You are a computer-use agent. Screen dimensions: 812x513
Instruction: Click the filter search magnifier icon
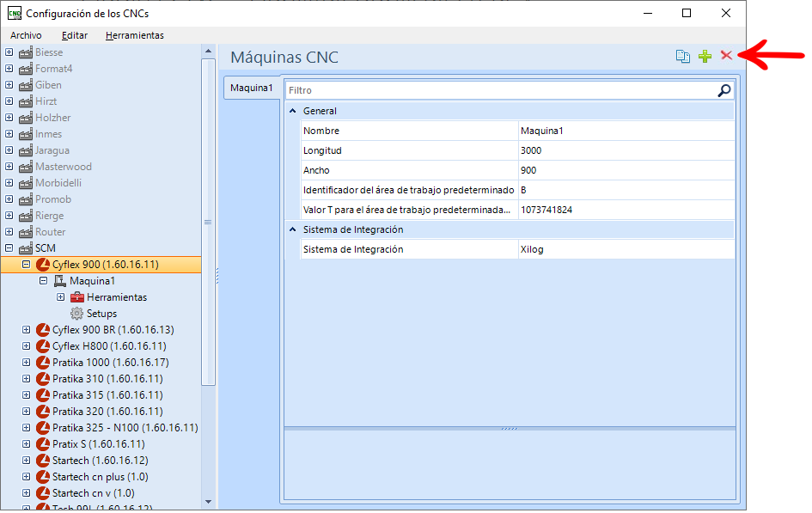724,90
